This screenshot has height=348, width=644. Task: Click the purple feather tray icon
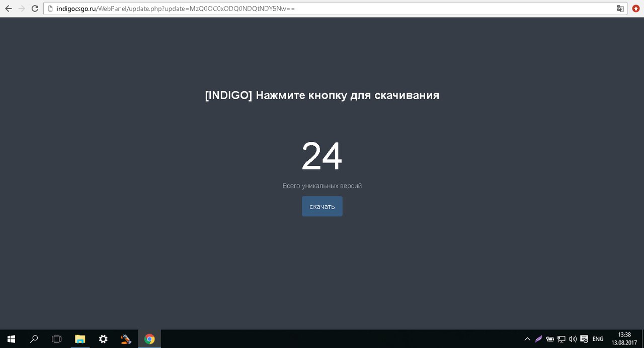coord(539,339)
